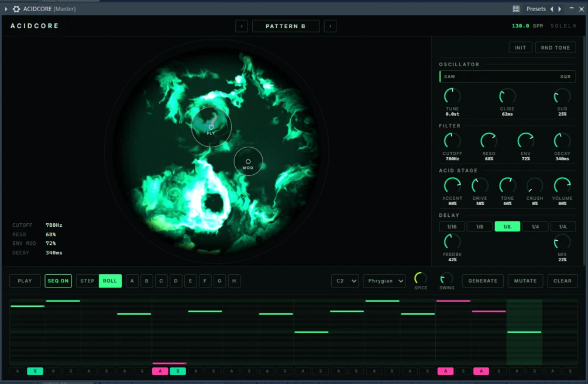The image size is (588, 384).
Task: Click the DRIVE knob
Action: pyautogui.click(x=480, y=185)
